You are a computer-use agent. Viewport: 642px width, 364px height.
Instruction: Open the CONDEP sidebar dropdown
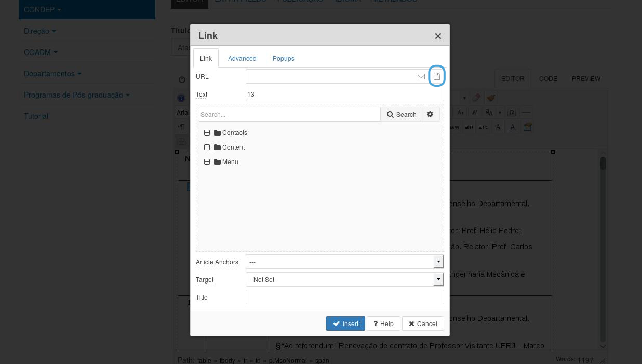(x=43, y=10)
